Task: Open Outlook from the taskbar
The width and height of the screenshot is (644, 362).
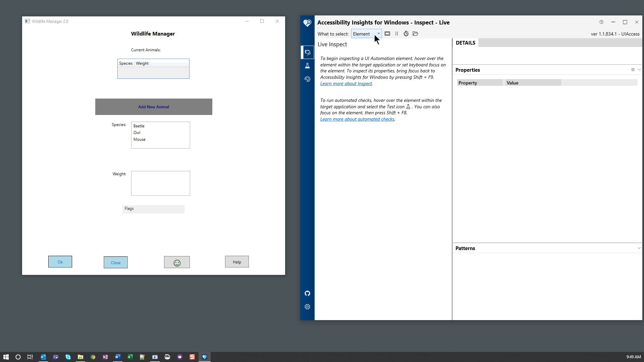Action: coord(43,357)
